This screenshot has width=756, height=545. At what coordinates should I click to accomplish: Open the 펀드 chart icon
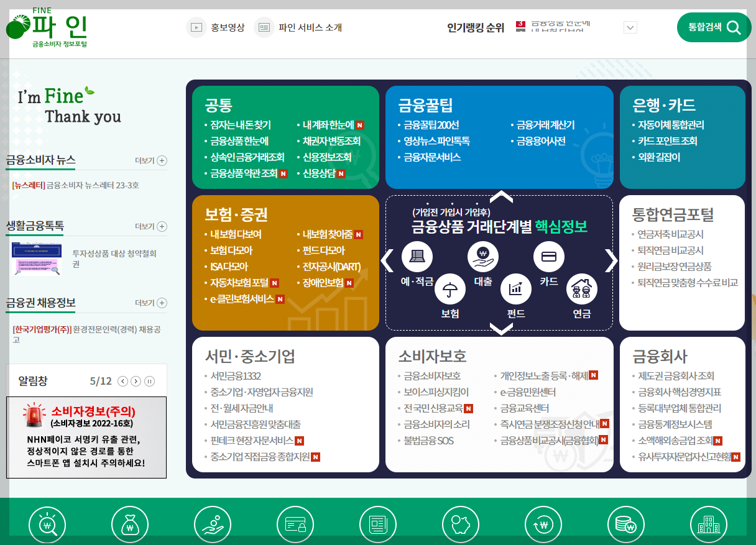[515, 289]
